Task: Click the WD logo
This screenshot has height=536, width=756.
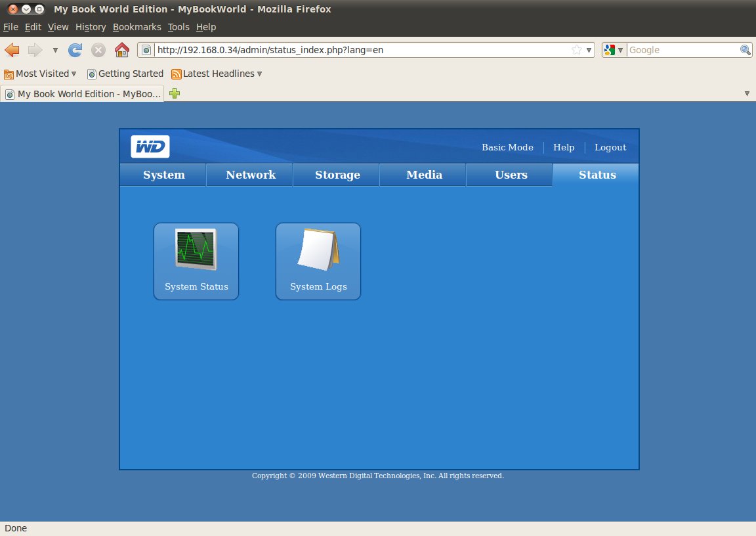Action: pos(150,146)
